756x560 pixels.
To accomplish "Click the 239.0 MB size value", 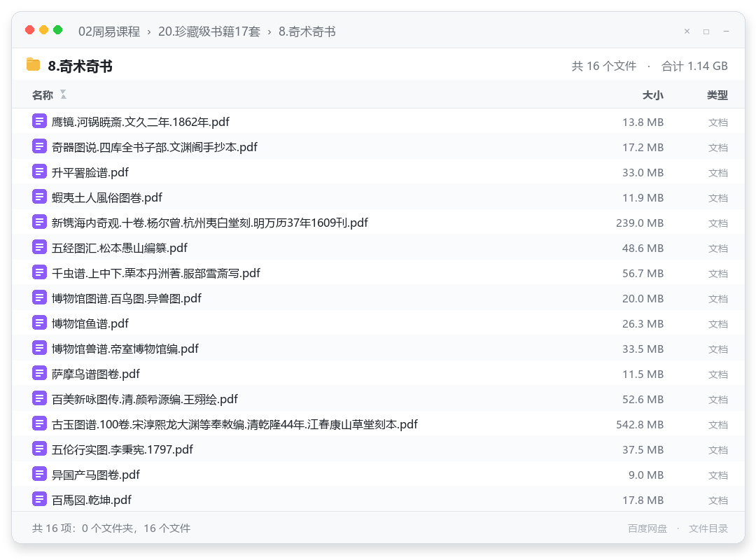I will 640,223.
